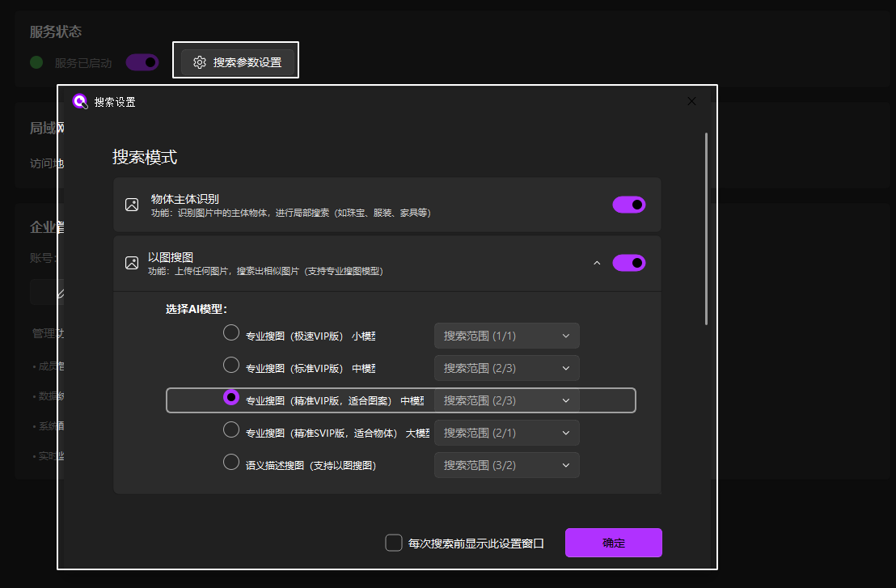Open the 搜索范围 (1/1) dropdown
This screenshot has width=896, height=588.
pos(506,335)
